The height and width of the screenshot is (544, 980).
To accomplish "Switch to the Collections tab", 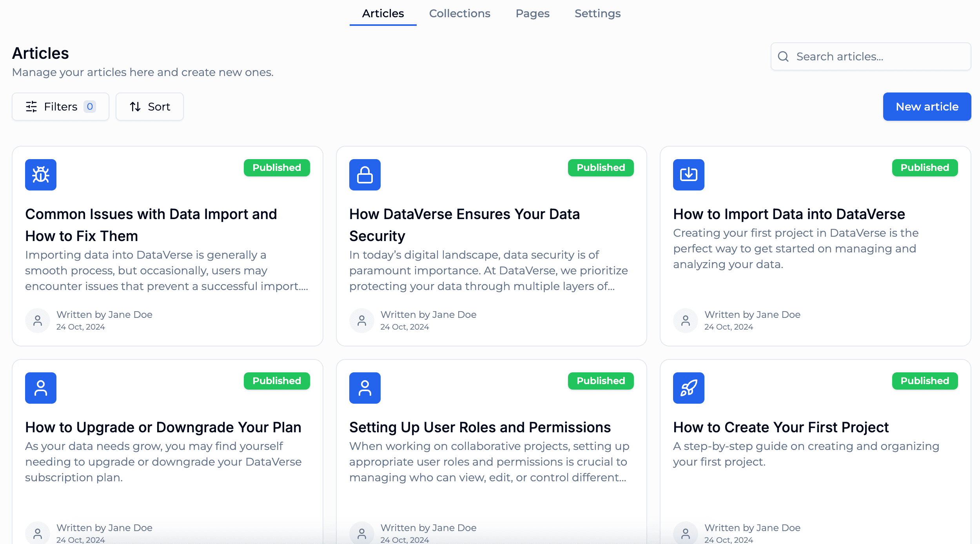I will tap(459, 13).
